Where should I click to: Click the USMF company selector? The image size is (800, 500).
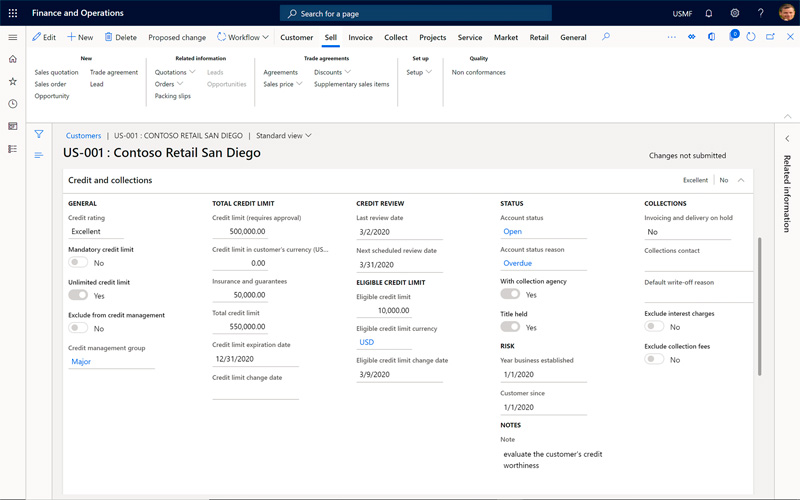[682, 13]
